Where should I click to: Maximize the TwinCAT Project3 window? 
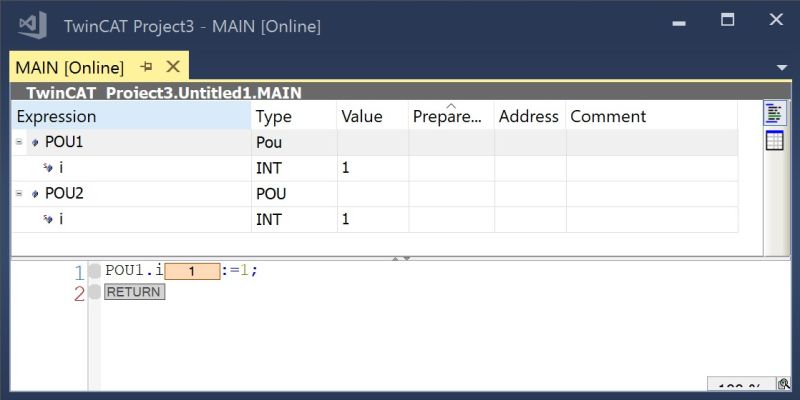(727, 19)
